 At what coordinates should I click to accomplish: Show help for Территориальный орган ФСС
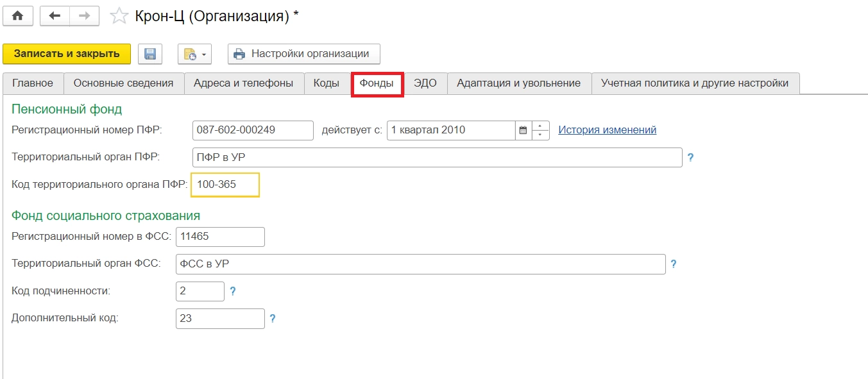(674, 264)
